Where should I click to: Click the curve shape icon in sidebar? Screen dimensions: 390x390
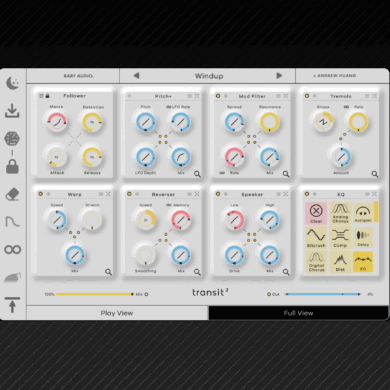click(x=13, y=221)
